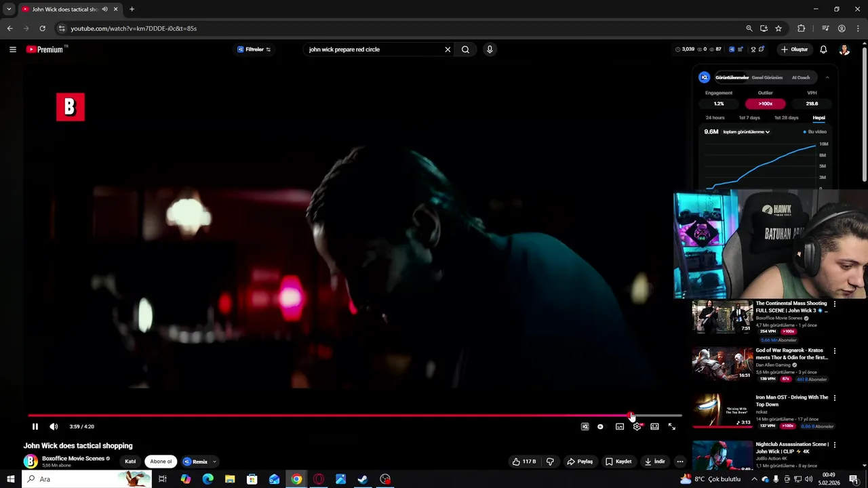Open Boxoffice Movie Scenes channel name link
The height and width of the screenshot is (488, 868).
[x=73, y=459]
